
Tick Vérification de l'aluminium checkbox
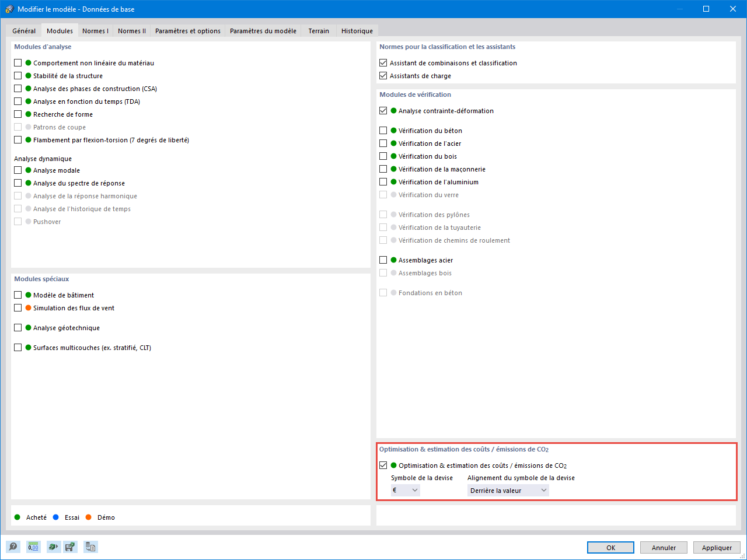(383, 181)
